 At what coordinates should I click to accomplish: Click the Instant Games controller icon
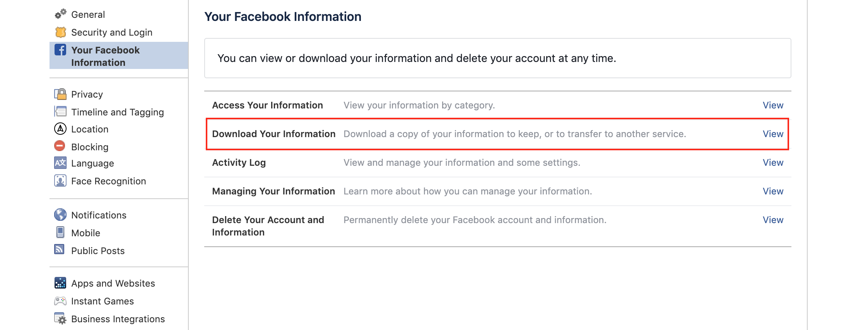tap(60, 301)
